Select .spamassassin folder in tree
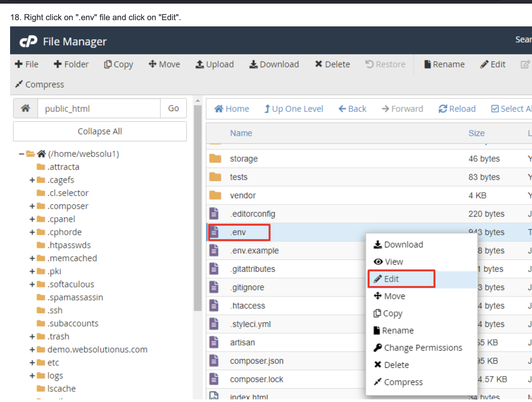The image size is (532, 402). [70, 297]
